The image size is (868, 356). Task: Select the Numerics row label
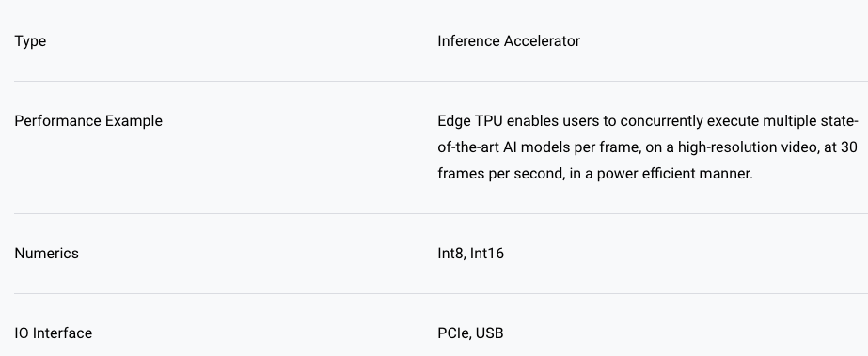[46, 254]
